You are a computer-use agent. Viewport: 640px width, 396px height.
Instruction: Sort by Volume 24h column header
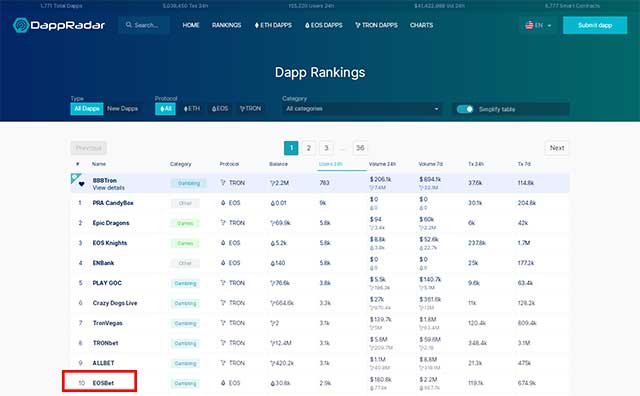(382, 164)
